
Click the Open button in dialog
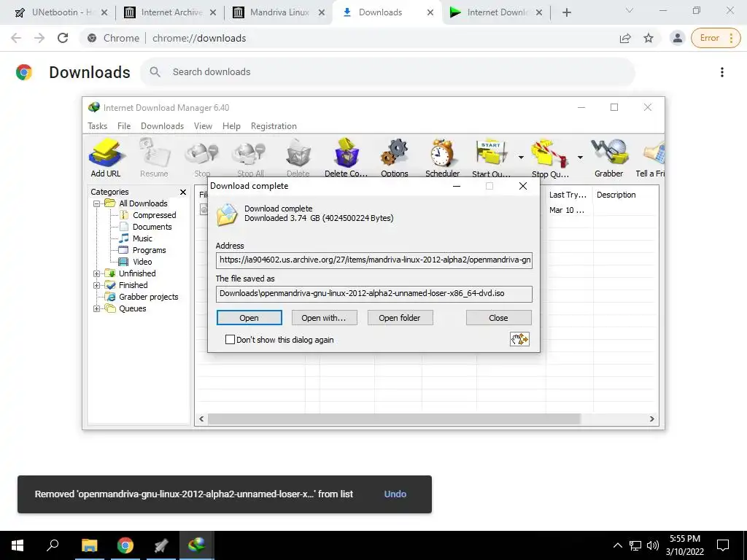[x=249, y=318]
